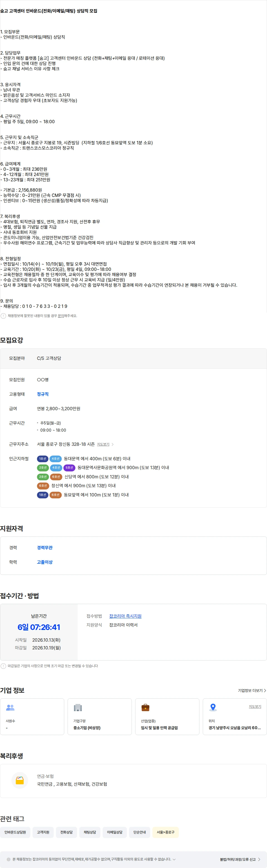Select the 이메일상담 tag
The image size is (267, 868).
115,832
